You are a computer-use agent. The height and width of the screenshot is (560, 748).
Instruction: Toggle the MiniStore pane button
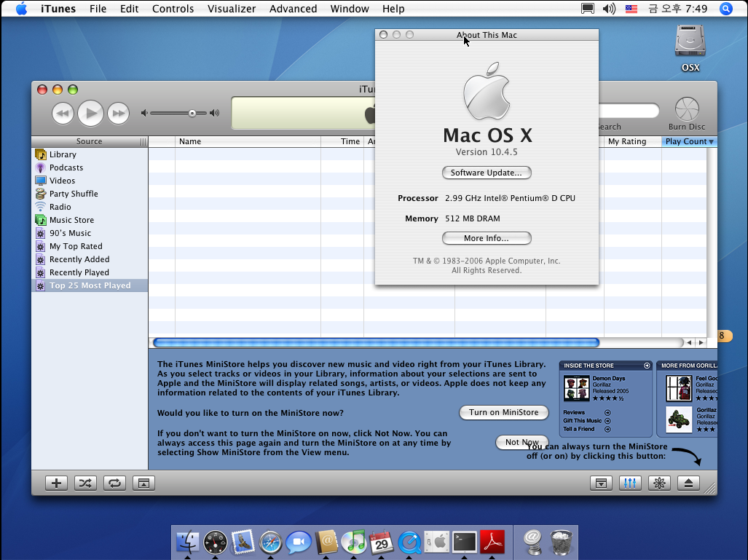(601, 484)
